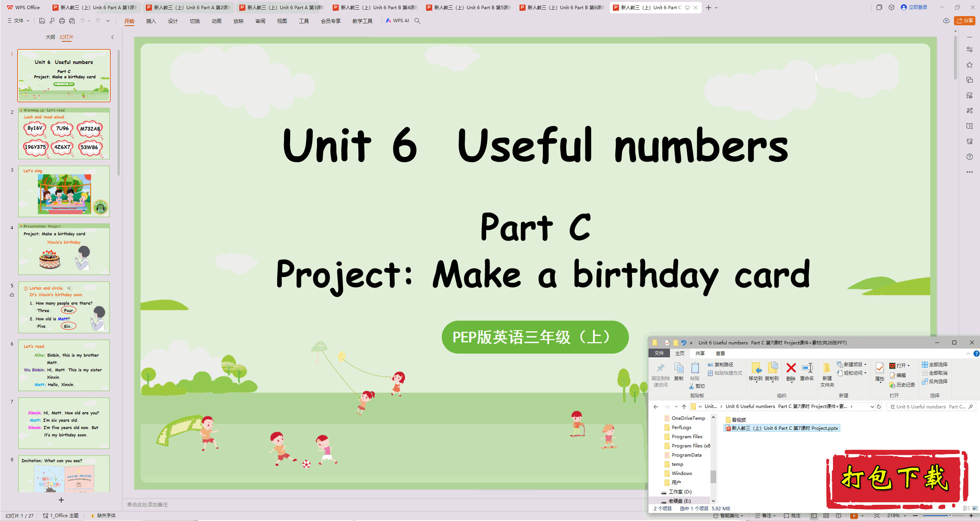Switch to the 大纲 outline tab
This screenshot has height=521, width=980.
50,37
